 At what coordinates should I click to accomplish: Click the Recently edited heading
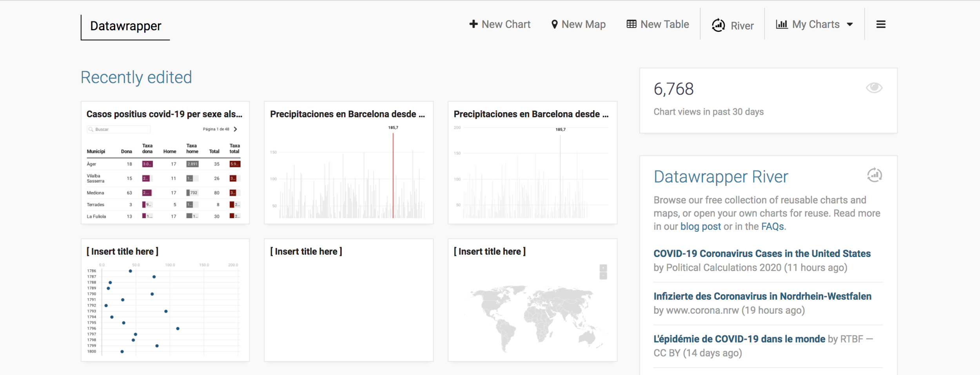[x=136, y=77]
